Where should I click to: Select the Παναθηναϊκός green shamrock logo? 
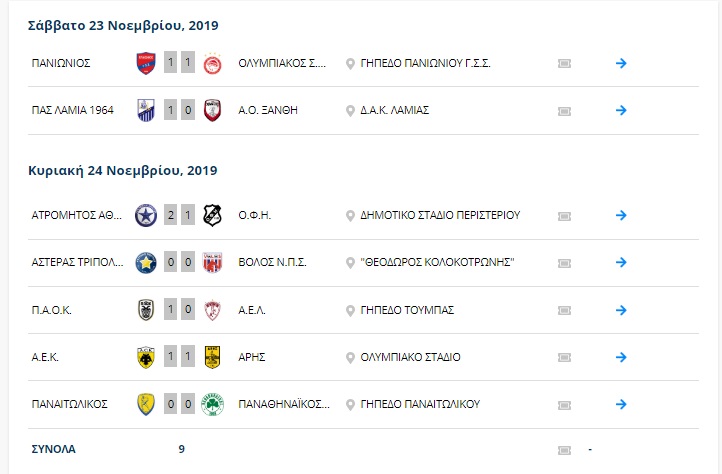point(212,404)
